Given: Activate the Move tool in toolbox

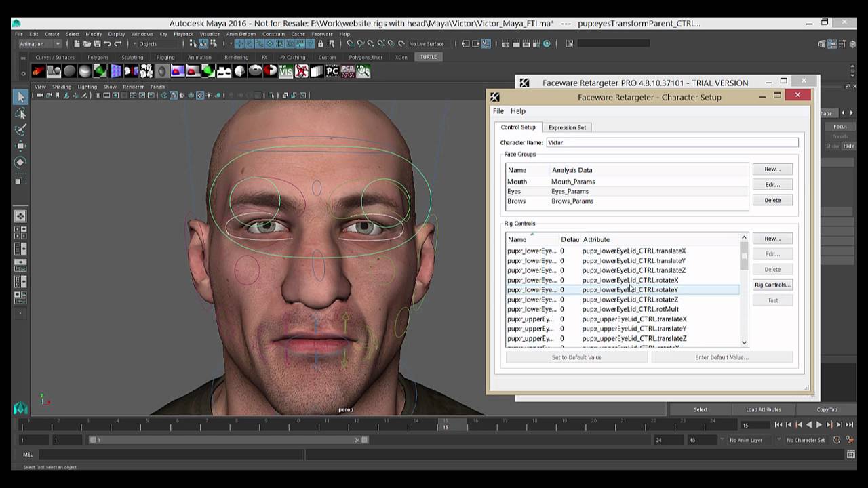Looking at the screenshot, I should 20,146.
